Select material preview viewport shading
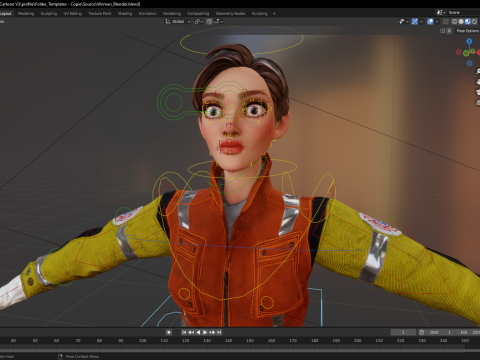 (468, 21)
